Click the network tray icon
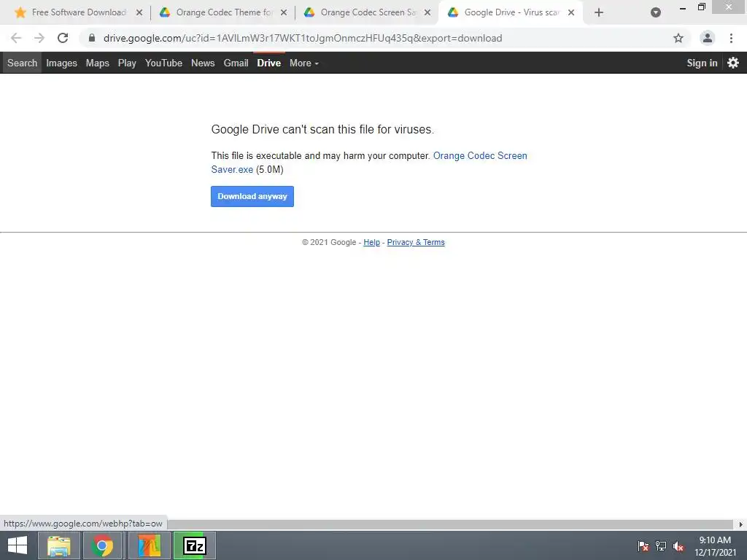747x560 pixels. pos(661,546)
